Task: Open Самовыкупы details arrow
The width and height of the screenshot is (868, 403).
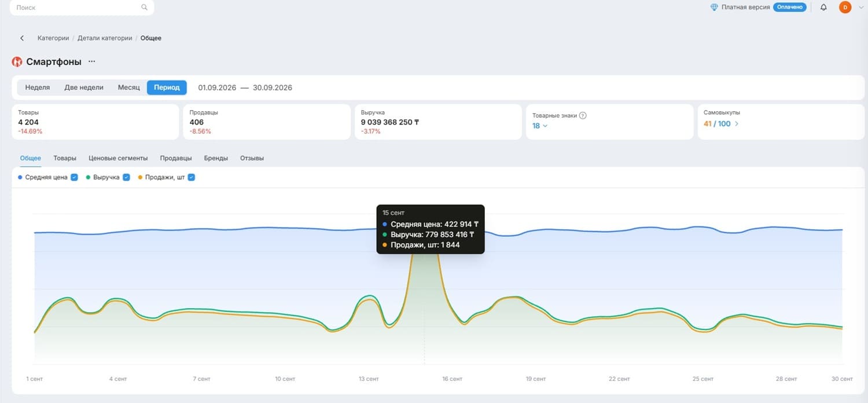Action: [737, 124]
